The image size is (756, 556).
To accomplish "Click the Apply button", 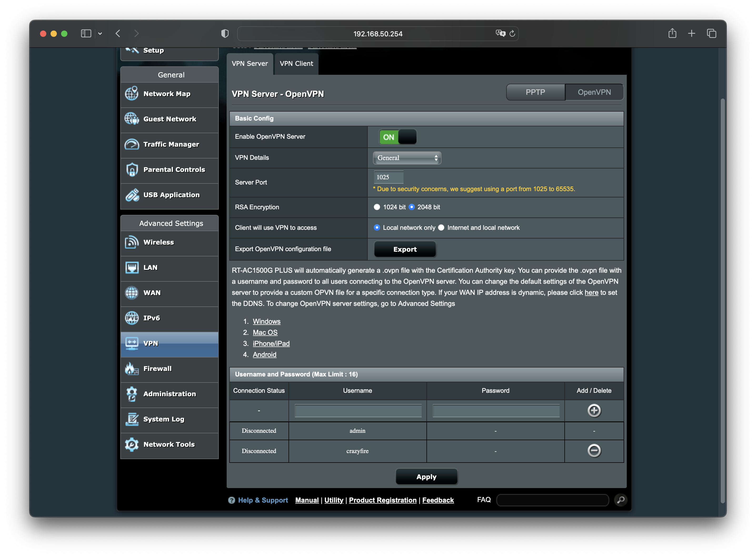I will click(x=426, y=476).
